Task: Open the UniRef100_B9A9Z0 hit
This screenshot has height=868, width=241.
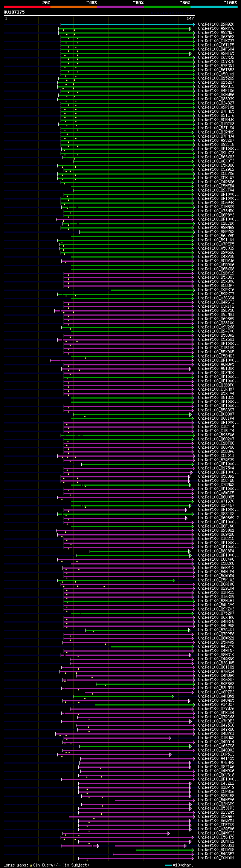Action: tap(216, 25)
